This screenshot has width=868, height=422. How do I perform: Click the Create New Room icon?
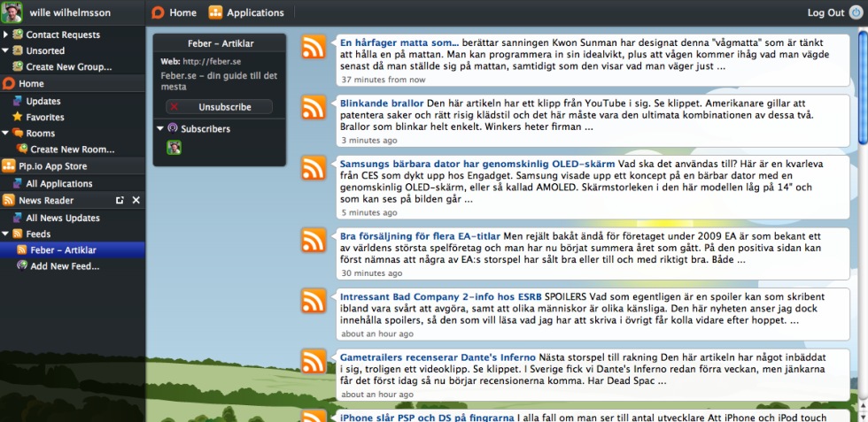22,149
